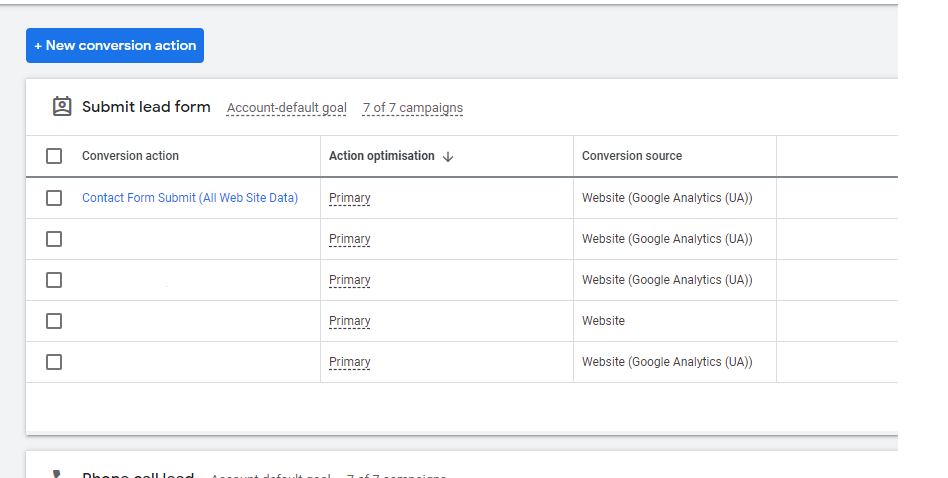Click Account-default goal beside Submit lead form
Screen dimensions: 948x478
tap(286, 108)
